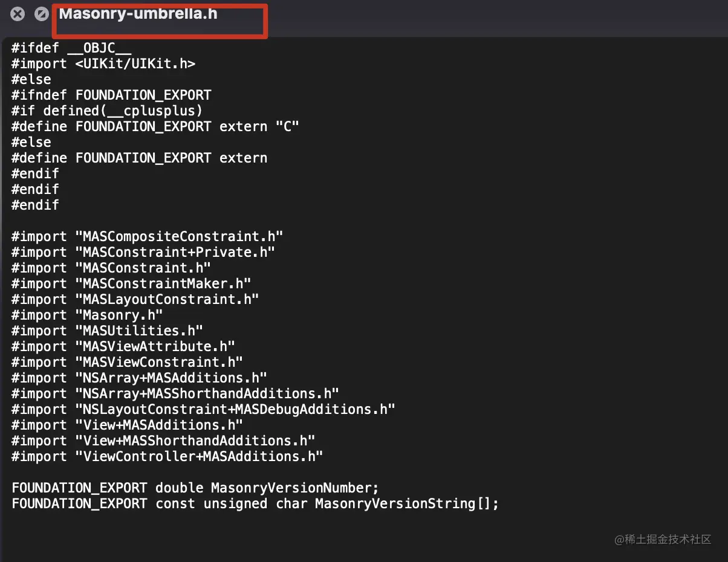Click import "MASConstraint+Private.h" line
Image resolution: width=728 pixels, height=562 pixels.
[143, 252]
